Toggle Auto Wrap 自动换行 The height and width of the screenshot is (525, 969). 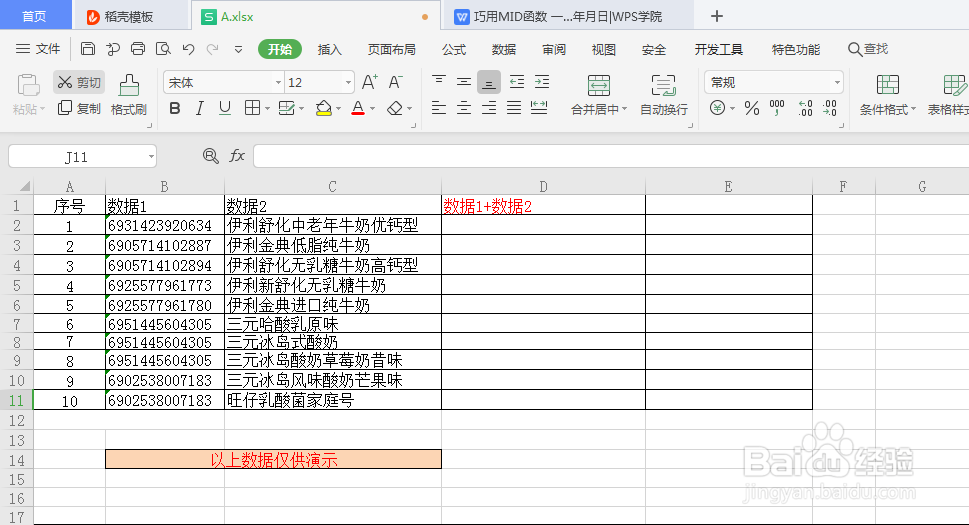coord(664,94)
